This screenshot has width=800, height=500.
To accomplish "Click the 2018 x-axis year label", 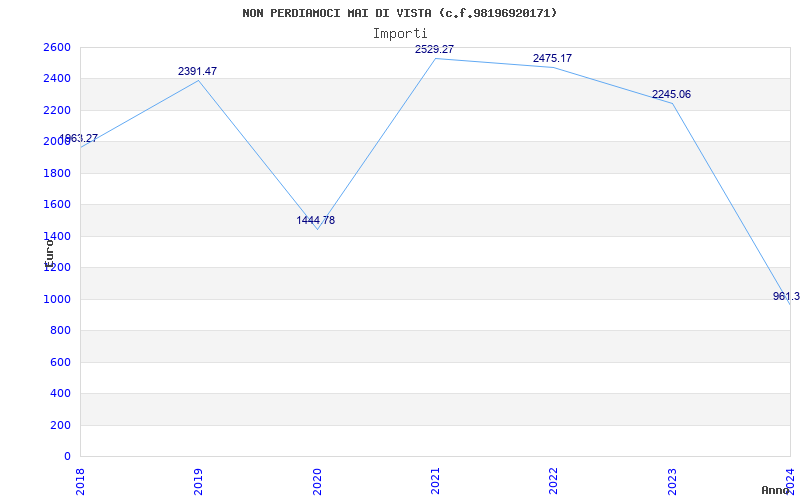I will coord(80,482).
